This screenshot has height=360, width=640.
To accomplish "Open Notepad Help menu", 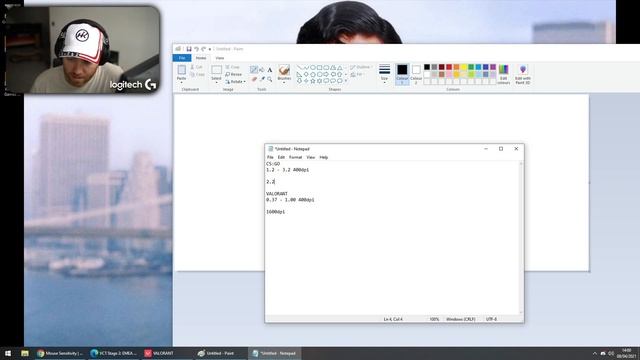I will coord(324,157).
